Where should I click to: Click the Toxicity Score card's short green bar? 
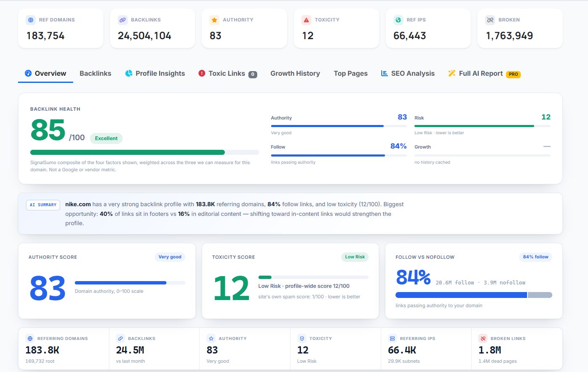tap(265, 277)
